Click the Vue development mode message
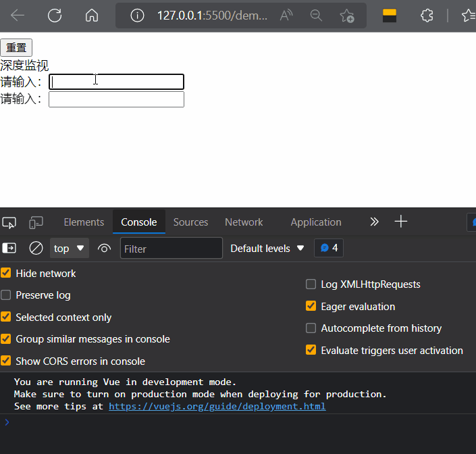Image resolution: width=476 pixels, height=454 pixels. click(x=201, y=394)
